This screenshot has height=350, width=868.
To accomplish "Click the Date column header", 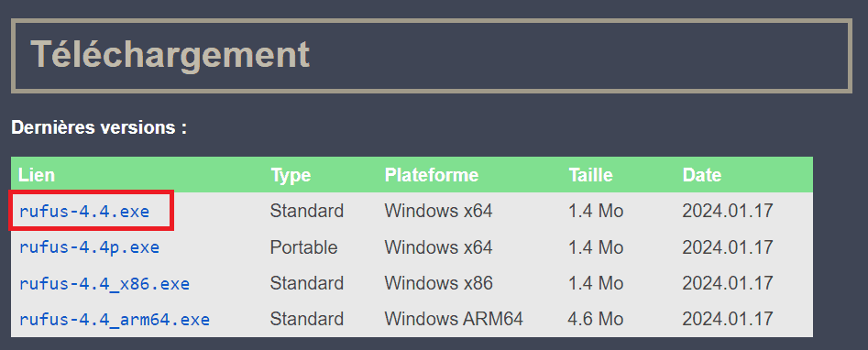I will coord(701,175).
